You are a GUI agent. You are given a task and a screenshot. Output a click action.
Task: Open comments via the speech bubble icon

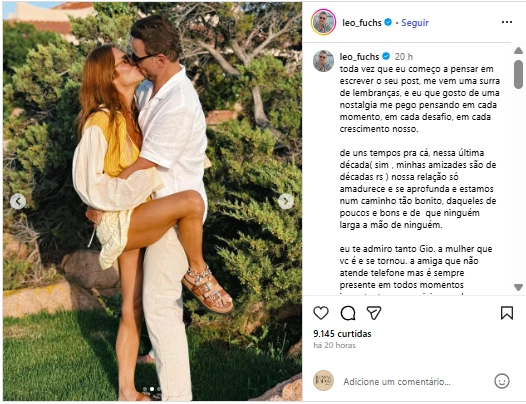point(348,313)
